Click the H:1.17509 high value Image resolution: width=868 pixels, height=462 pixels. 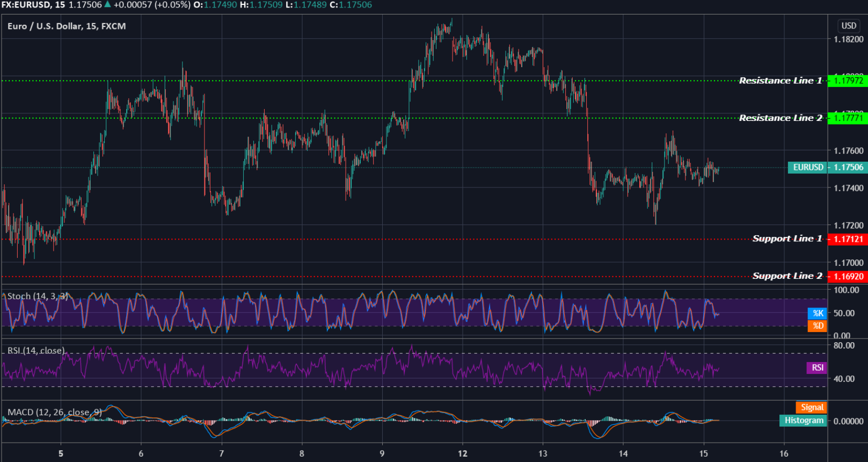261,5
